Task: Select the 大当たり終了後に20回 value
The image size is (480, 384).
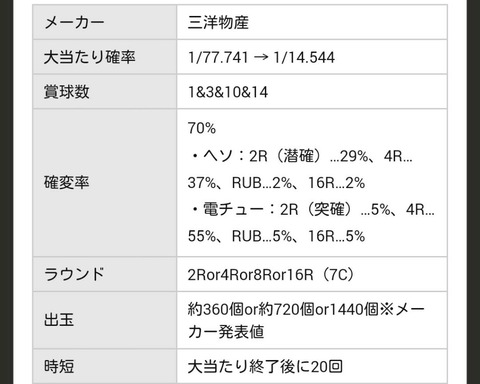Action: [x=265, y=367]
